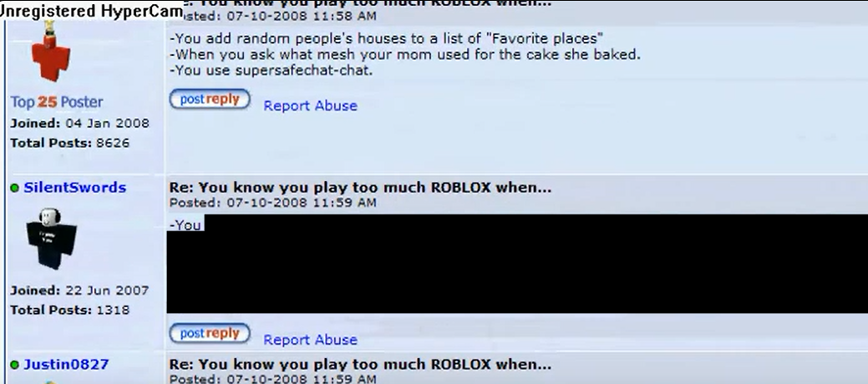868x384 pixels.
Task: Click the Unregistered HyperCam watermark
Action: [x=91, y=11]
